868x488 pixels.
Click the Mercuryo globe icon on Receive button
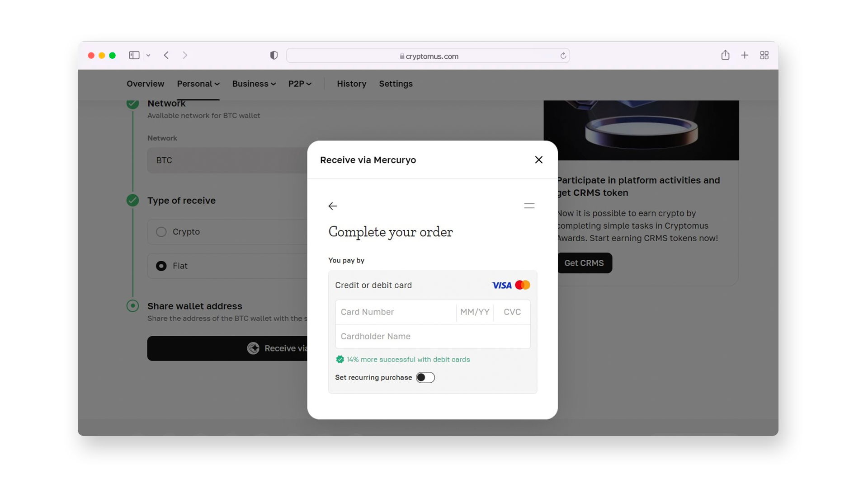[x=253, y=348]
